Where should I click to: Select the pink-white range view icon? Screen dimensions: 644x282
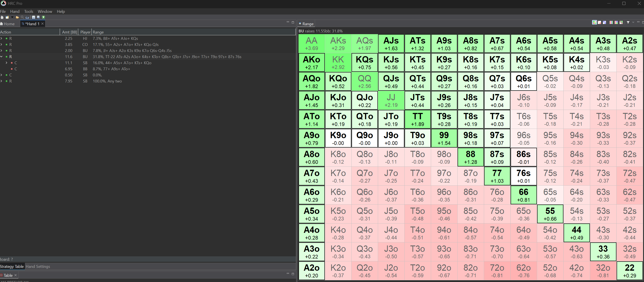(x=599, y=22)
